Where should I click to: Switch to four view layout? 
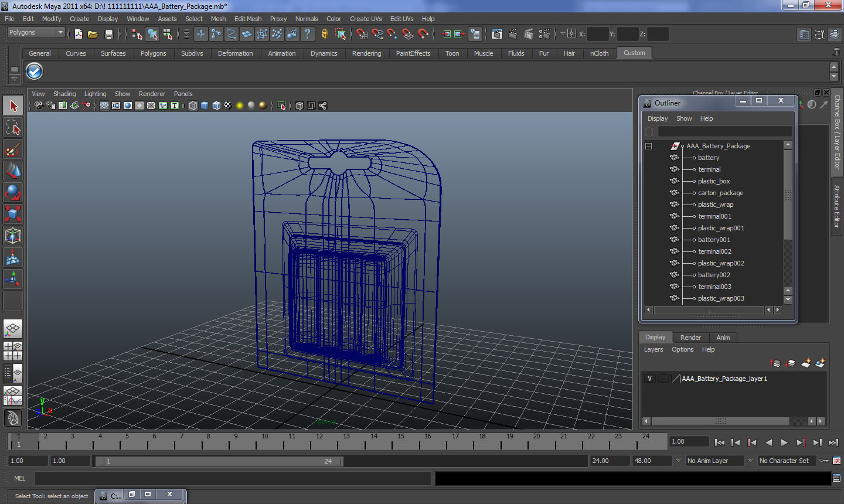pos(13,350)
